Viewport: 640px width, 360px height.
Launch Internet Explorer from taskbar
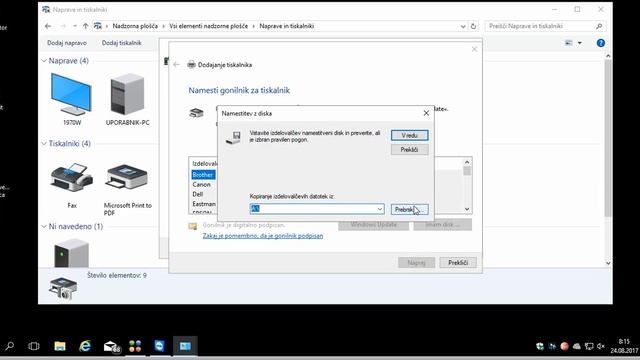click(85, 346)
